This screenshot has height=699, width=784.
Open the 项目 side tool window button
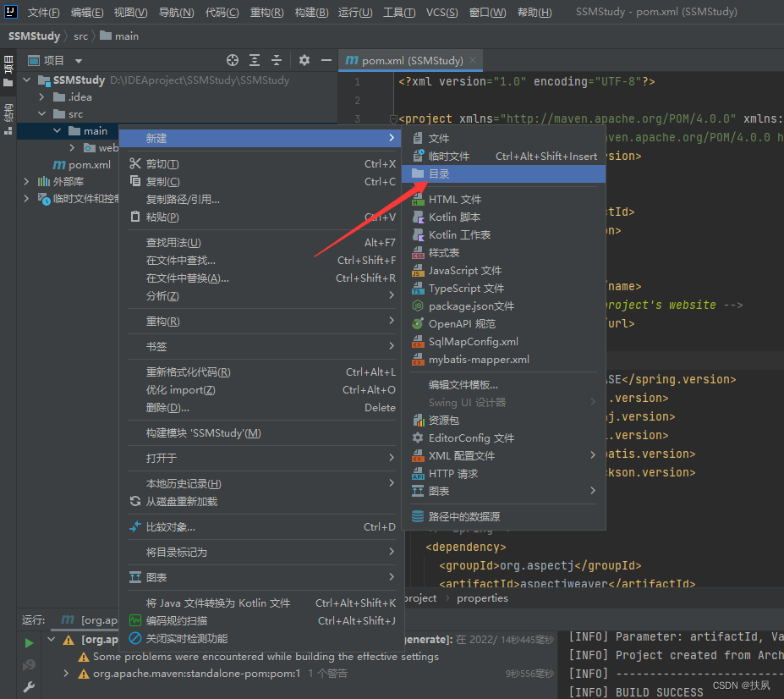pos(8,71)
